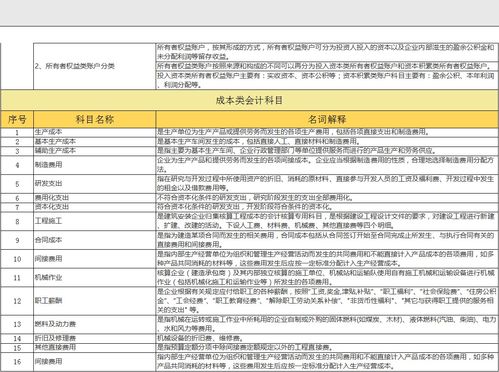The image size is (499, 372).
Task: Click the 科目名称 column header
Action: [x=95, y=119]
